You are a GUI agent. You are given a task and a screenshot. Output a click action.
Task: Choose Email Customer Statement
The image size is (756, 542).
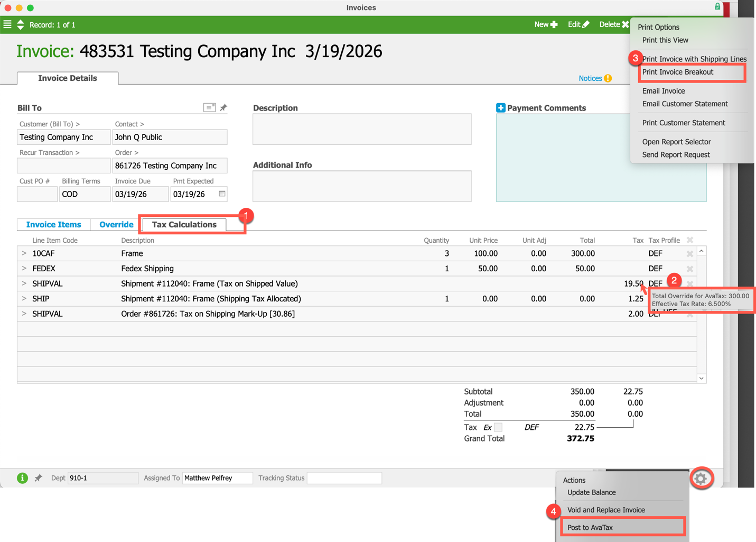click(x=685, y=104)
